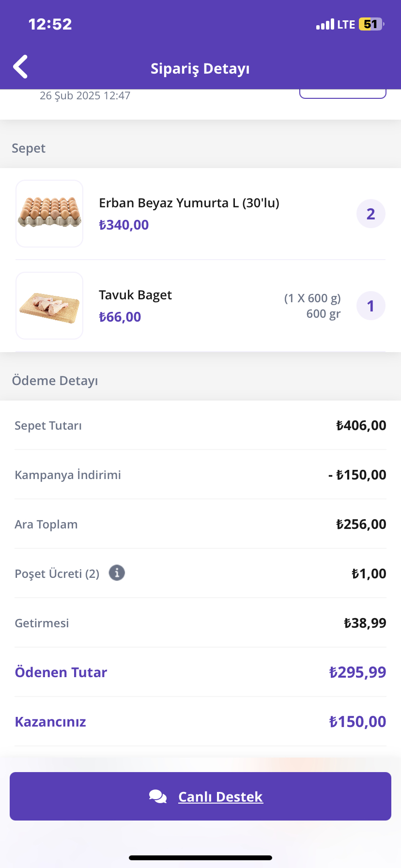Viewport: 401px width, 868px height.
Task: Tap the Kampanya İndirimi row
Action: click(x=200, y=475)
